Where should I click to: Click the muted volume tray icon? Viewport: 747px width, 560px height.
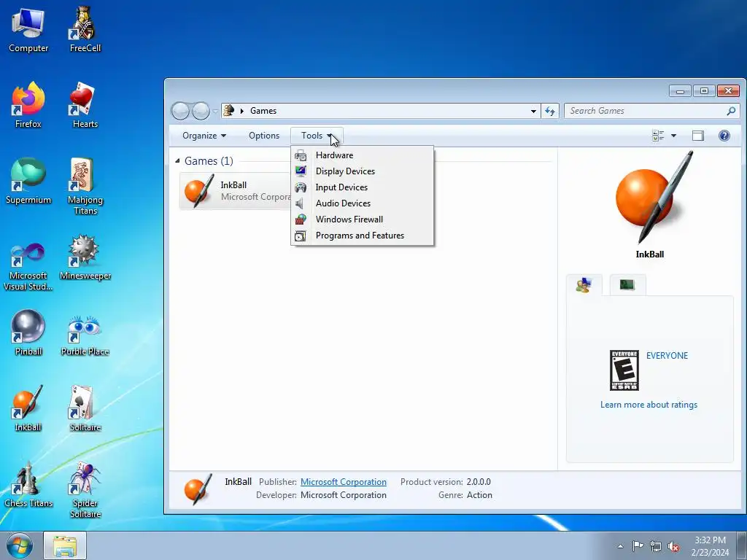(x=673, y=546)
